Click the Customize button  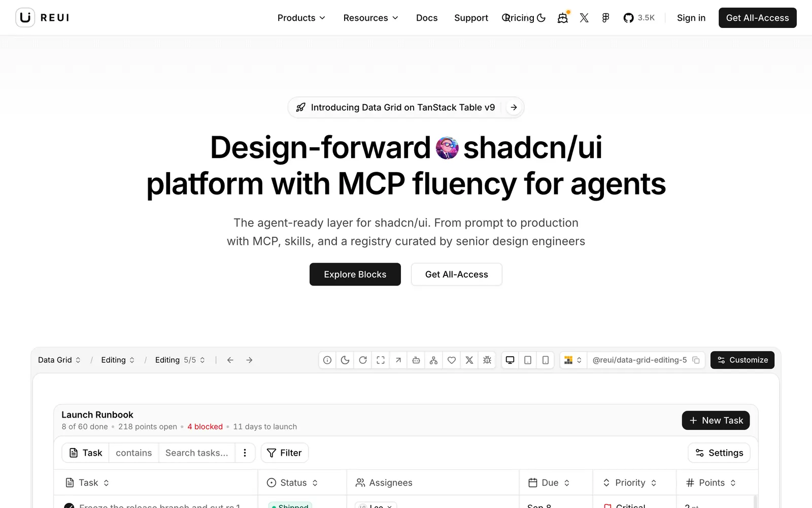click(x=742, y=360)
